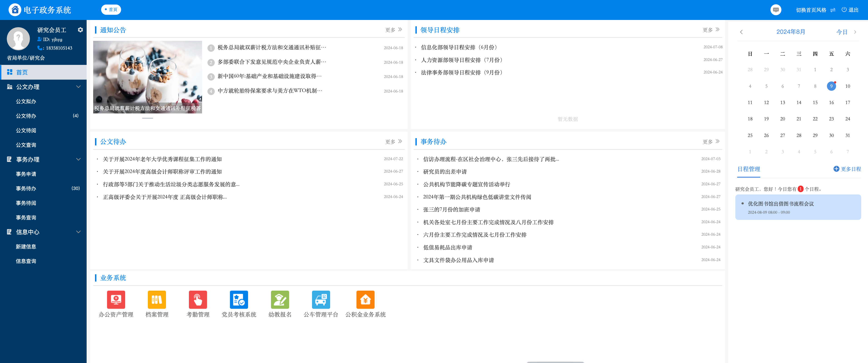Open the 幼教报名 registration icon
The image size is (868, 363).
(x=280, y=299)
